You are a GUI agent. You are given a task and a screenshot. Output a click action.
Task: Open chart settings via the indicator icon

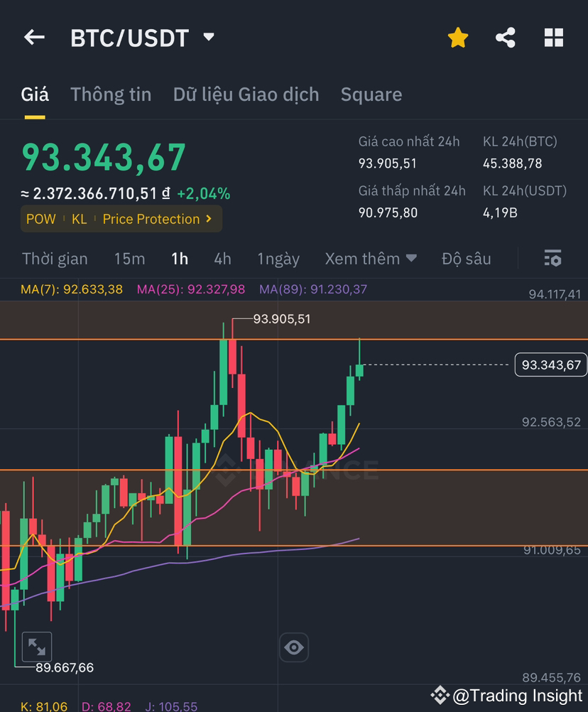552,259
